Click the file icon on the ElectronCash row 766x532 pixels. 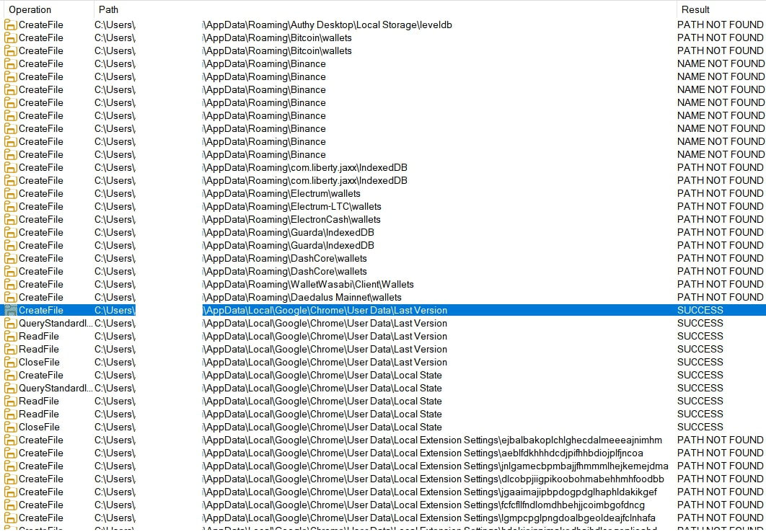(x=11, y=220)
